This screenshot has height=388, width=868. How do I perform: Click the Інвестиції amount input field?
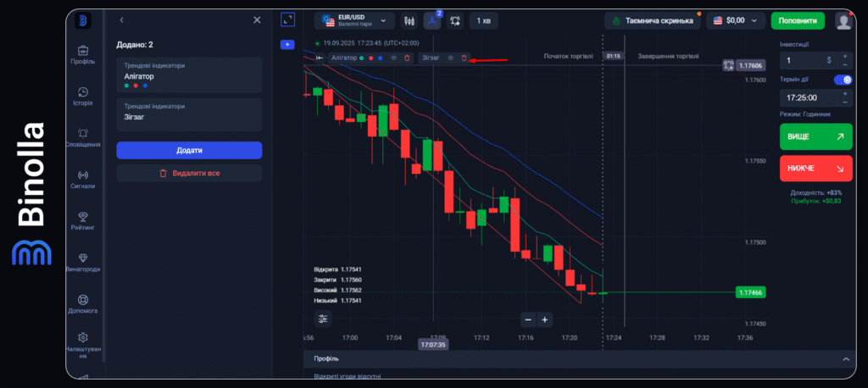(x=808, y=60)
